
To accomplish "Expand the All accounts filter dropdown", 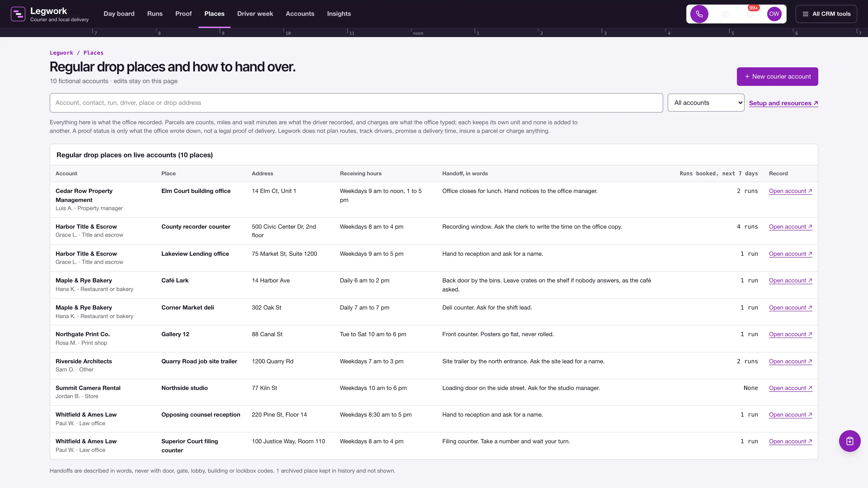I will [706, 103].
